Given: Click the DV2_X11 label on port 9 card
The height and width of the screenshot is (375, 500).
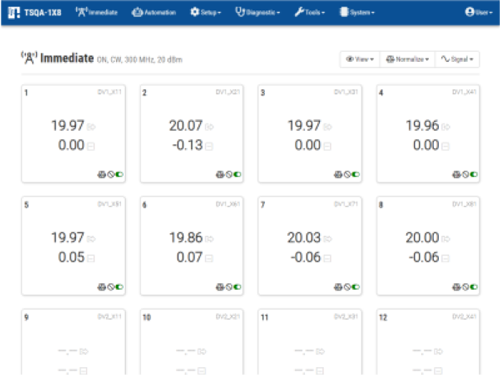Looking at the screenshot, I should [x=110, y=316].
